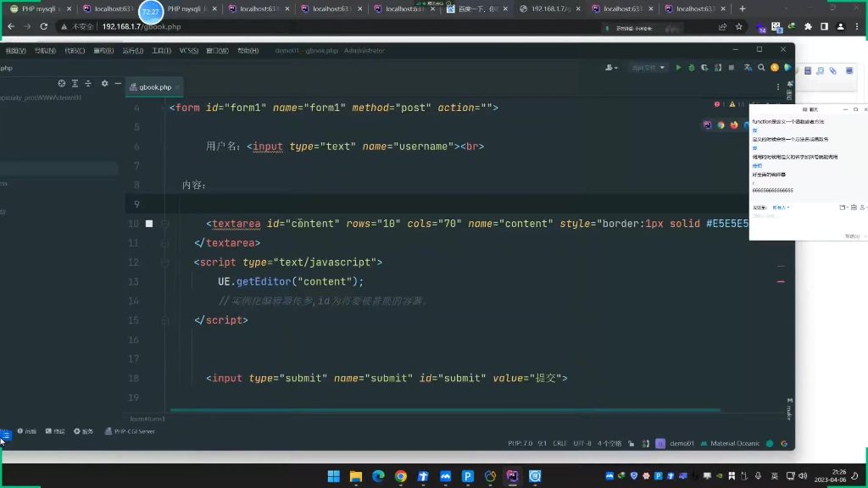Toggle the breakpoint marker on line 10
This screenshot has width=868, height=488.
coord(149,224)
